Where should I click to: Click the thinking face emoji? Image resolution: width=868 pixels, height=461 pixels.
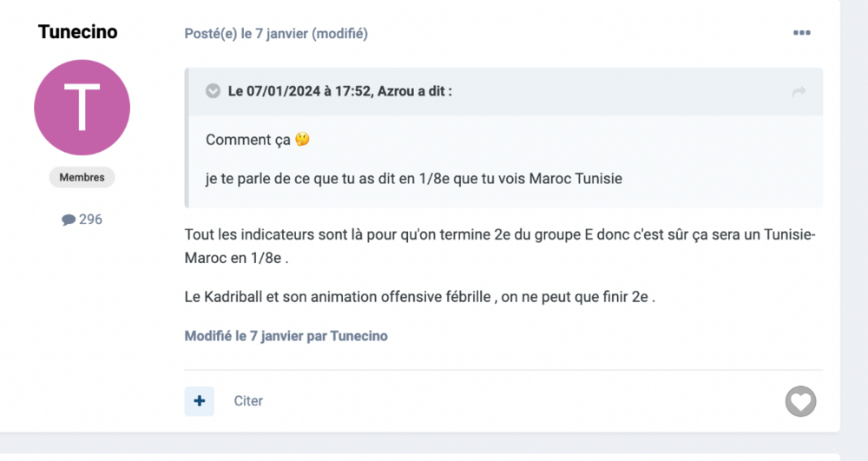[x=302, y=139]
